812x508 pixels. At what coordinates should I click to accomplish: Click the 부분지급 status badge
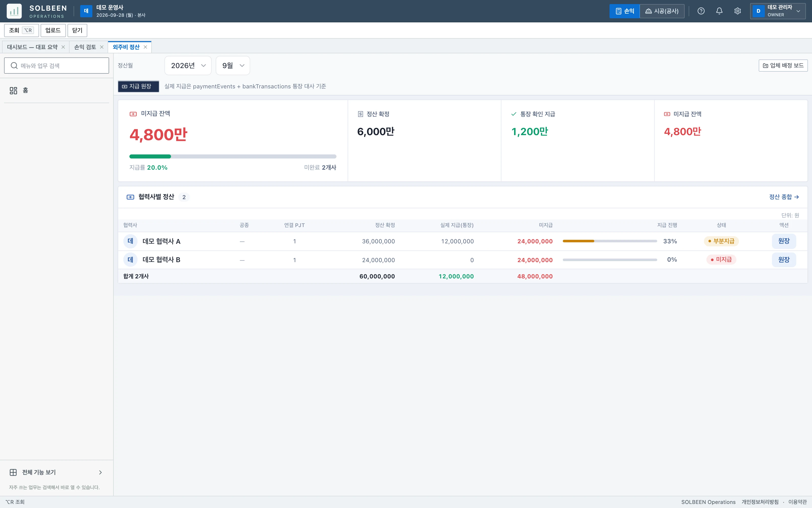721,241
